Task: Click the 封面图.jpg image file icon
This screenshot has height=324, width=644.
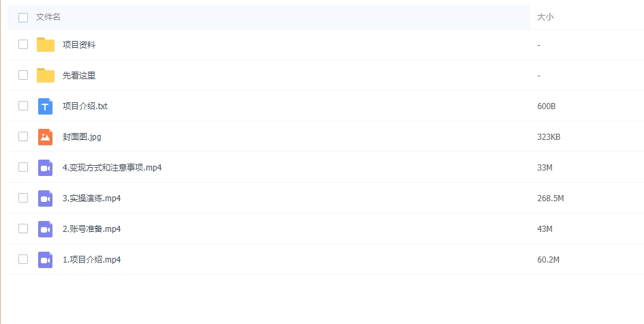Action: tap(46, 137)
